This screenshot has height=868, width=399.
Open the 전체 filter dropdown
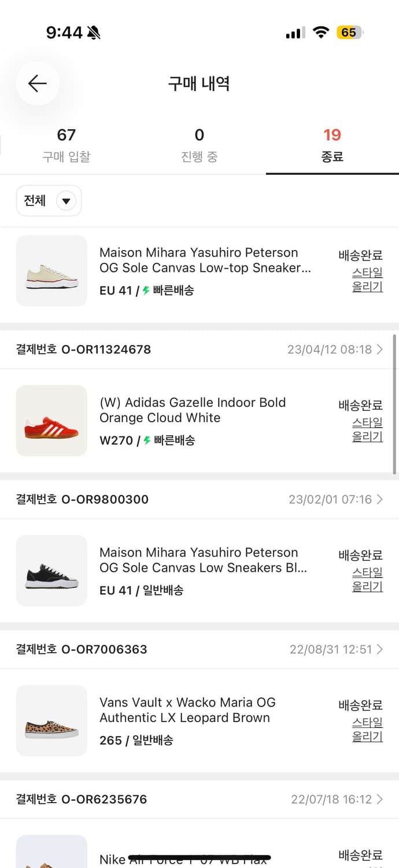pos(49,200)
